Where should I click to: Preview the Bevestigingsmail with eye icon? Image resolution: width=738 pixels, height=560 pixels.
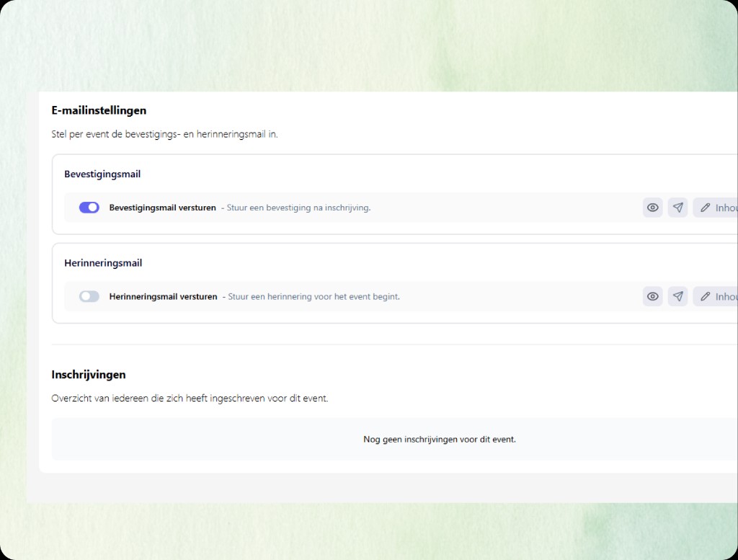click(652, 208)
